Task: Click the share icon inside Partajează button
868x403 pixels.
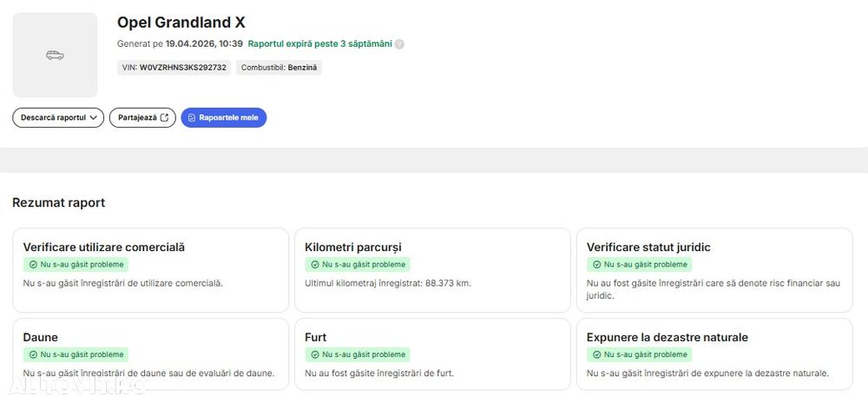Action: click(x=164, y=117)
